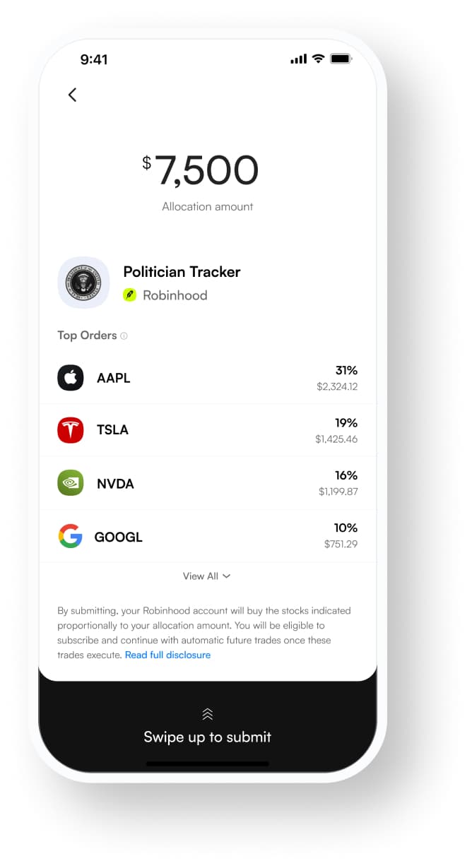Open the Politician Tracker title
The image size is (472, 868).
point(182,272)
